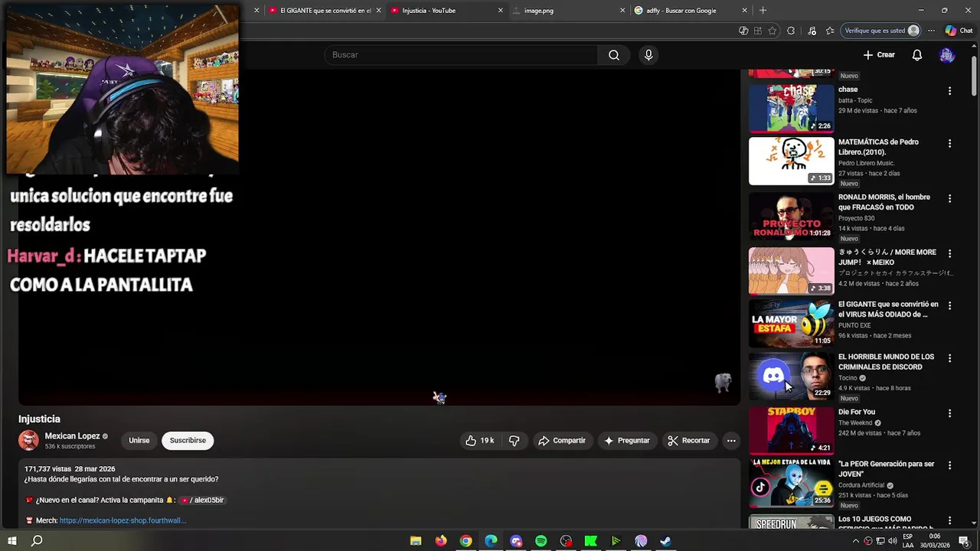Image resolution: width=980 pixels, height=551 pixels.
Task: Close the 'adfly - Buscar con Google' tab
Action: click(744, 11)
